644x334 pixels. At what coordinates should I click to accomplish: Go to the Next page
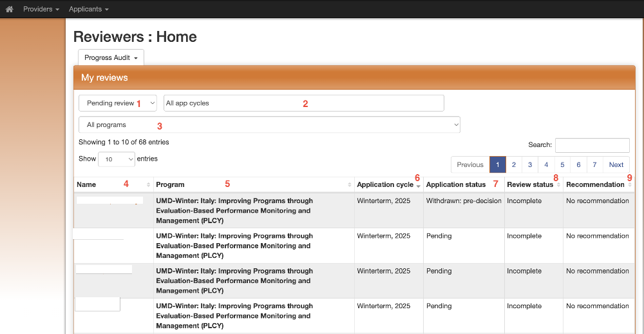click(616, 164)
